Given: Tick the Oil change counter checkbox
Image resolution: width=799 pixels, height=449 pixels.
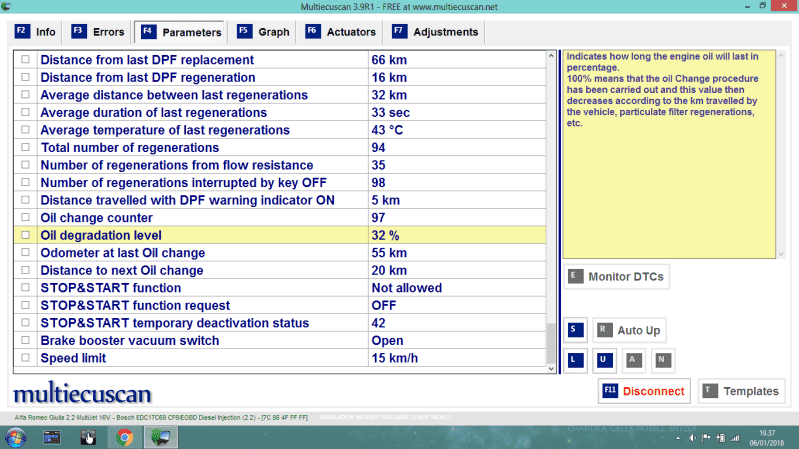Looking at the screenshot, I should click(25, 218).
